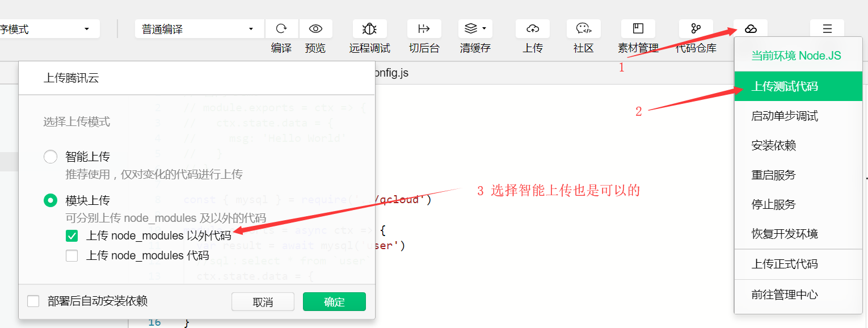The height and width of the screenshot is (328, 868).
Task: Choose 重启服务 from the menu
Action: click(x=798, y=175)
